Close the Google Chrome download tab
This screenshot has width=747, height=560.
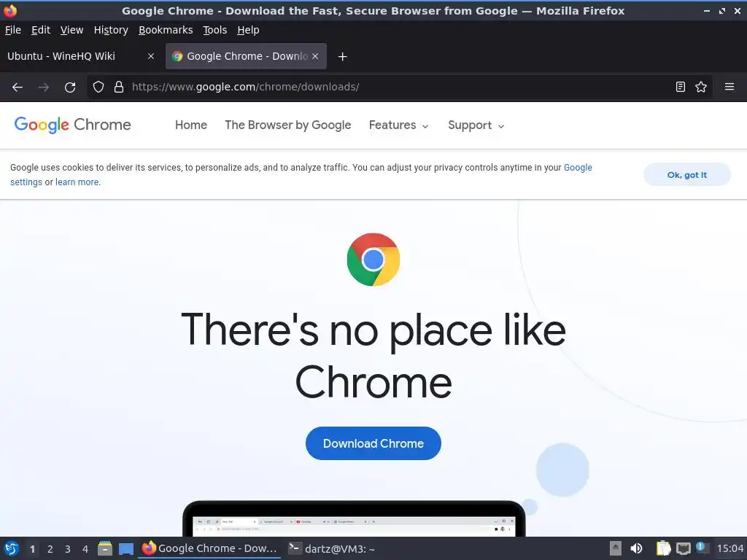point(315,56)
